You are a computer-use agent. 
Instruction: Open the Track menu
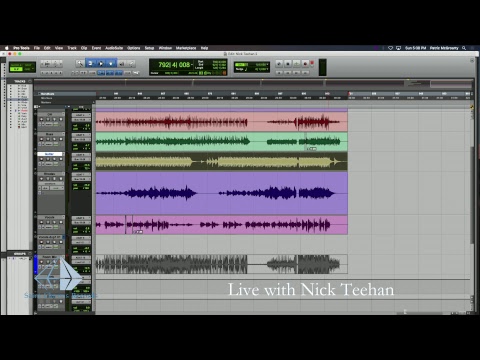click(72, 48)
